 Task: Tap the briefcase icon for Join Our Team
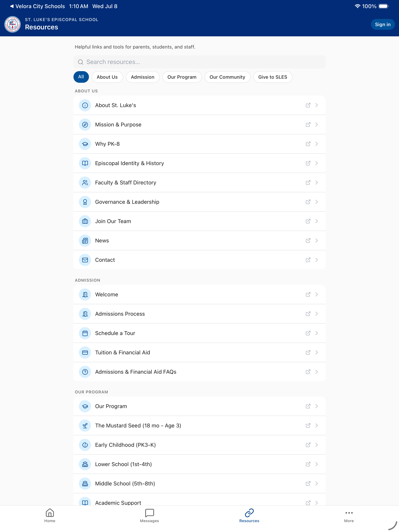[85, 221]
